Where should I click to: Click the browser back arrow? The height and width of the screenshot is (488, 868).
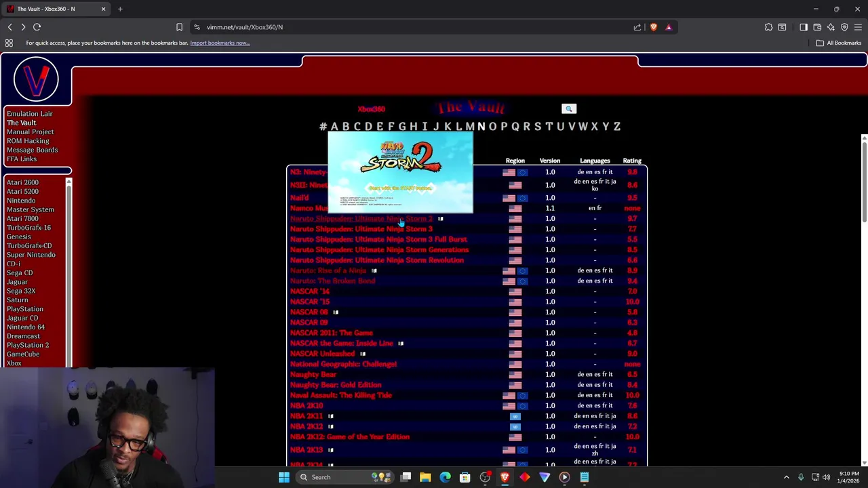[9, 27]
